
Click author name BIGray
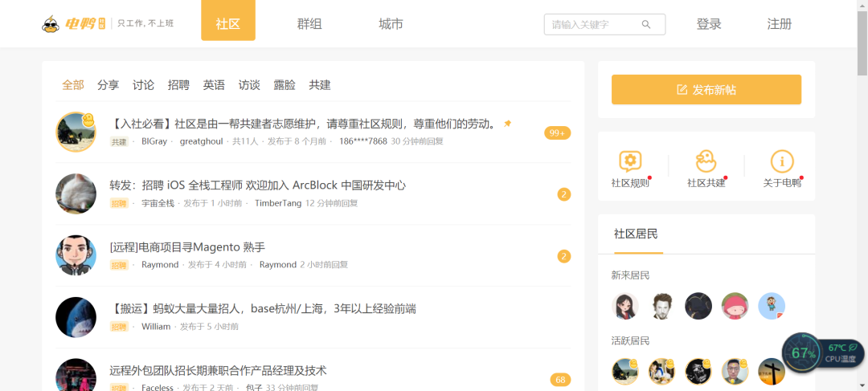pos(154,141)
